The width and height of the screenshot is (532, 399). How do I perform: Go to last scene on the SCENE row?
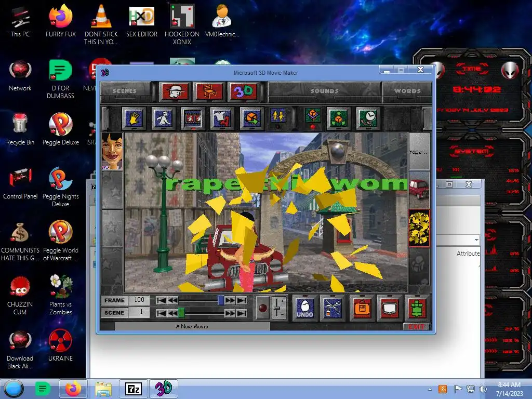pyautogui.click(x=241, y=313)
